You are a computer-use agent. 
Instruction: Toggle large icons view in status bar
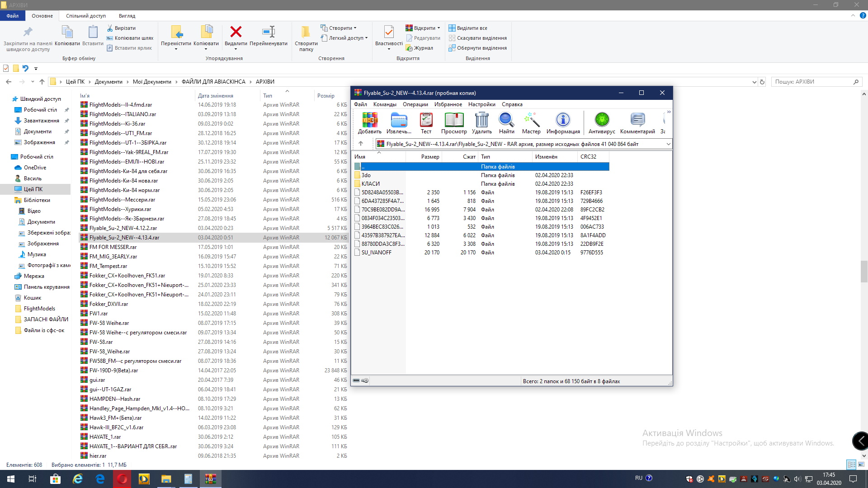click(861, 465)
